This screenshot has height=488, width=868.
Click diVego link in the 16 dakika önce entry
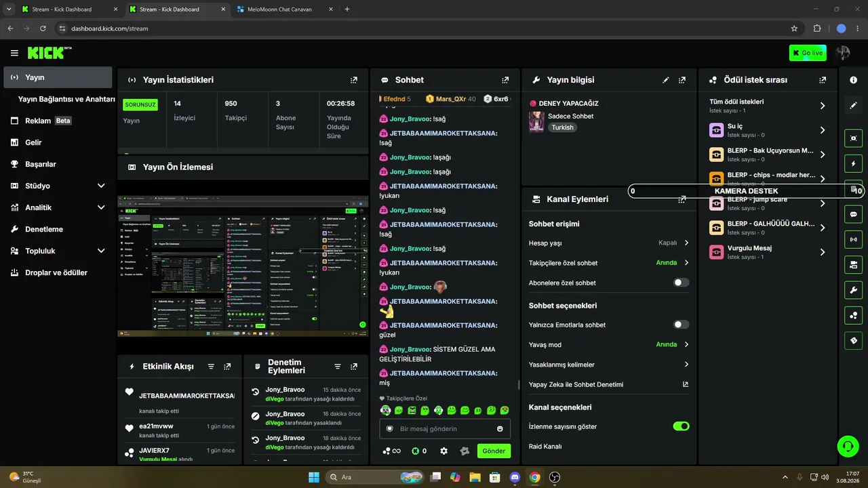pyautogui.click(x=275, y=423)
